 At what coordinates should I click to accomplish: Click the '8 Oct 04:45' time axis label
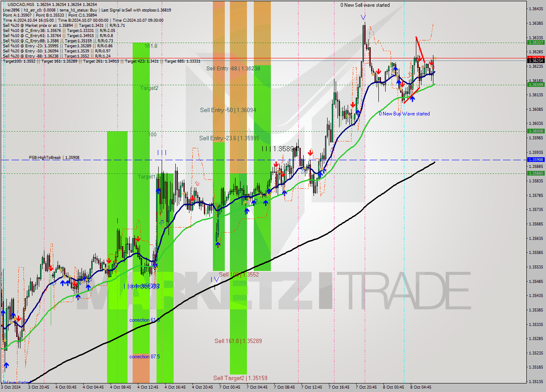click(421, 387)
